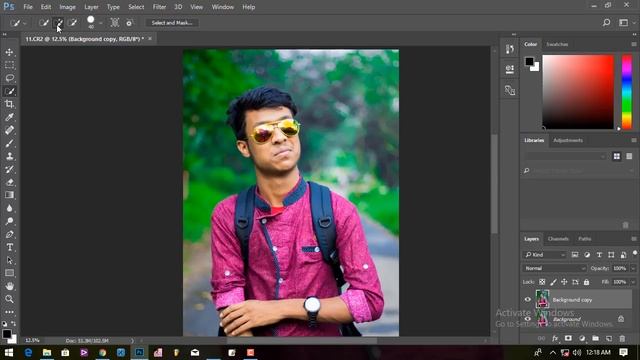
Task: Select the History Brush tool
Action: click(9, 169)
